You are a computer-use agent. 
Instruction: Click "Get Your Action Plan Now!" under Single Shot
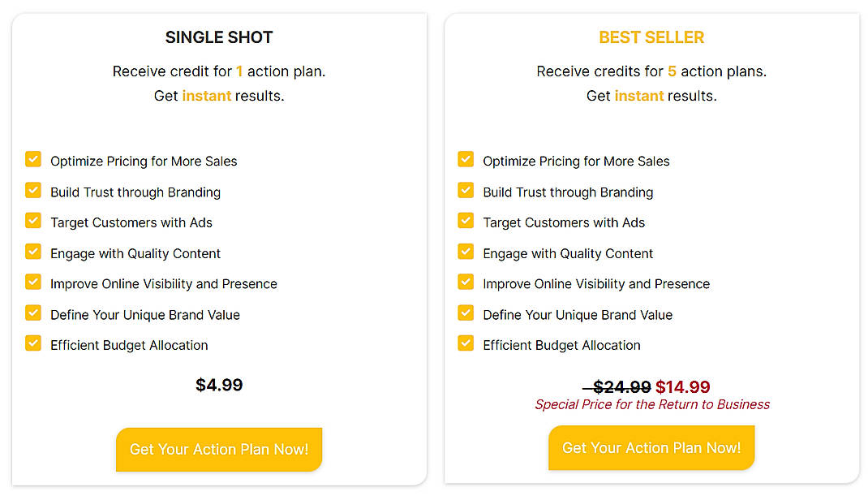tap(218, 447)
